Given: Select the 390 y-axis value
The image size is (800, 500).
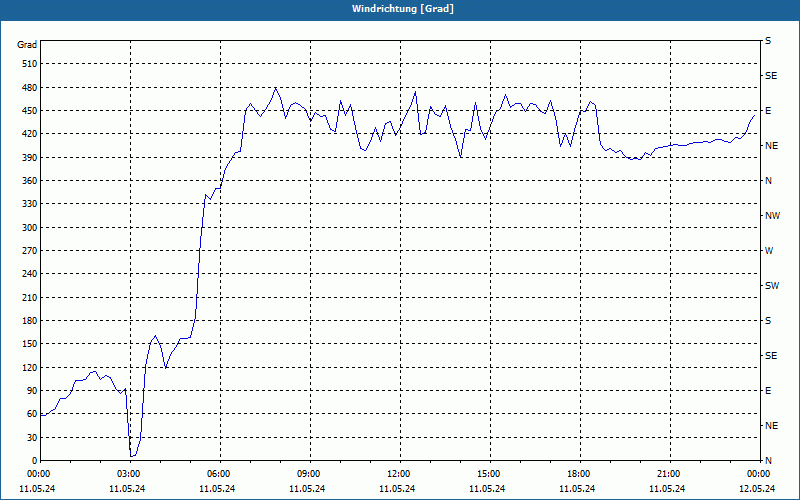Looking at the screenshot, I should coord(30,157).
